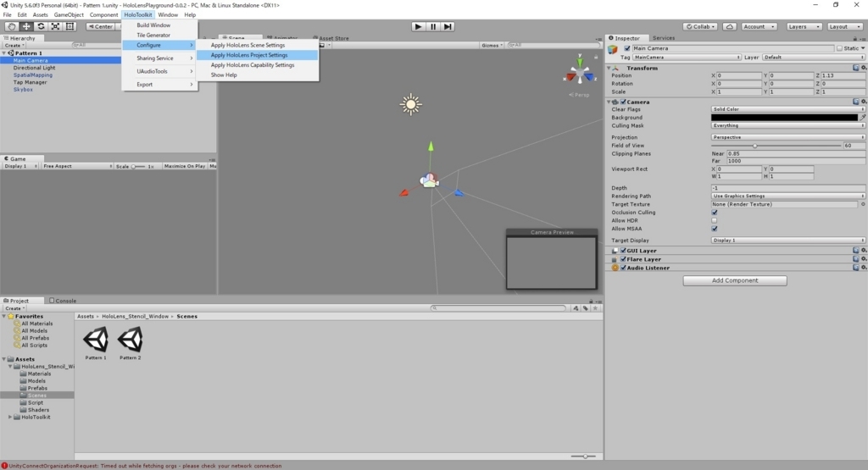The height and width of the screenshot is (470, 868).
Task: Open Projection dropdown
Action: [787, 137]
